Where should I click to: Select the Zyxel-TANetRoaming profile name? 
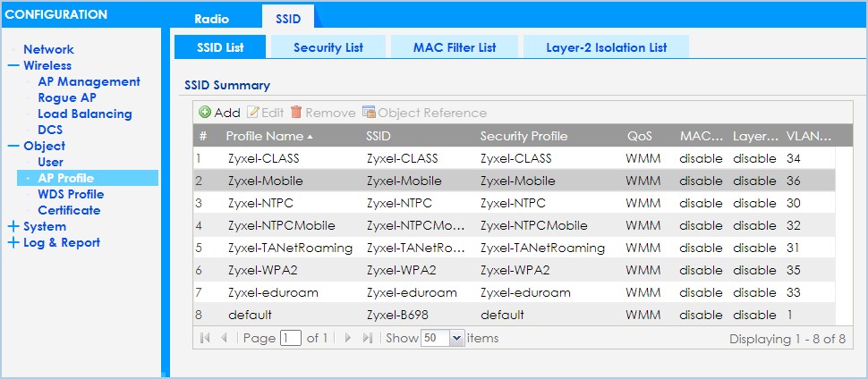tap(290, 248)
